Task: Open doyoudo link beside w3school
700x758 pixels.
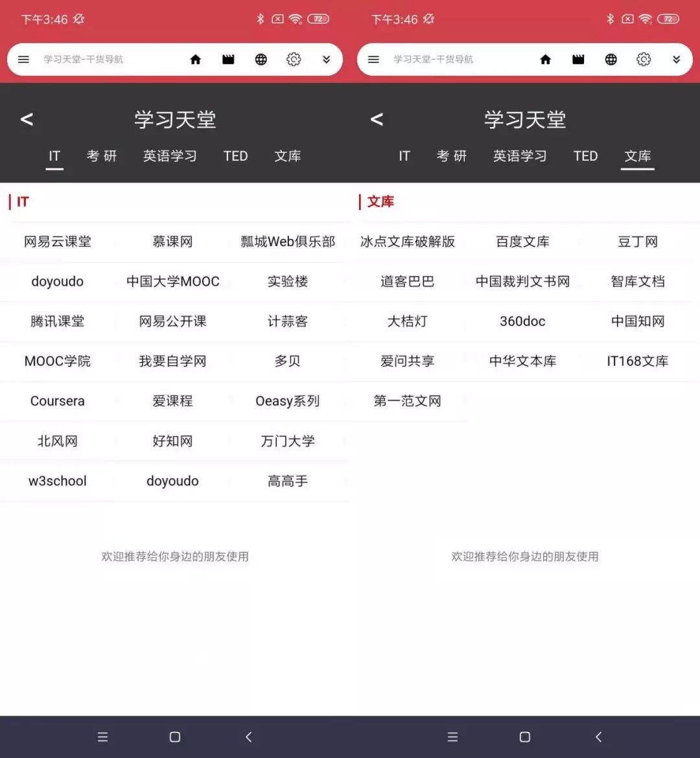Action: pos(172,481)
